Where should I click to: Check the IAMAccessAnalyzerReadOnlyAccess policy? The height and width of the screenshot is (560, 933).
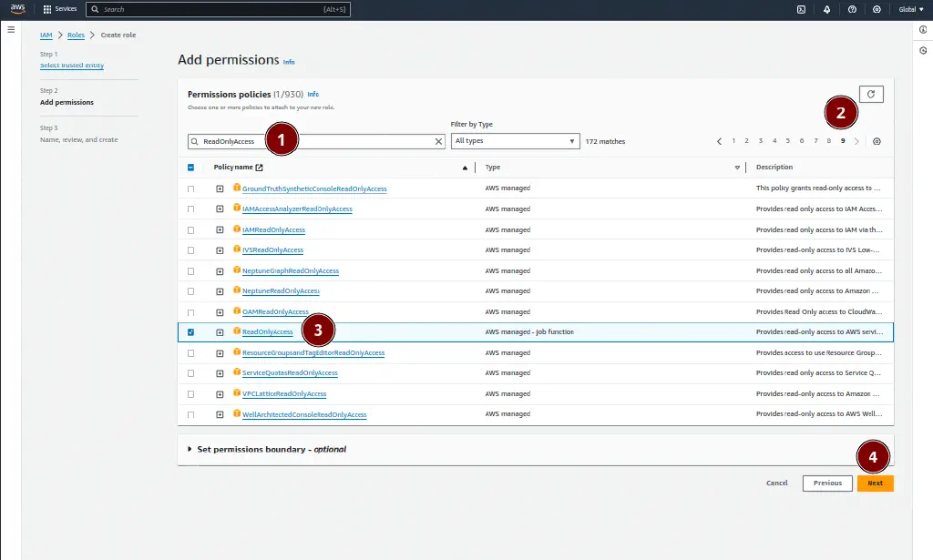coord(190,209)
